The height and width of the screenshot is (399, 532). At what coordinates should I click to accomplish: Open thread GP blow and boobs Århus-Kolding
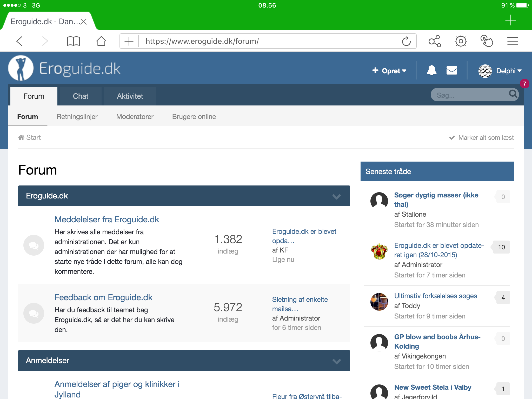click(437, 341)
